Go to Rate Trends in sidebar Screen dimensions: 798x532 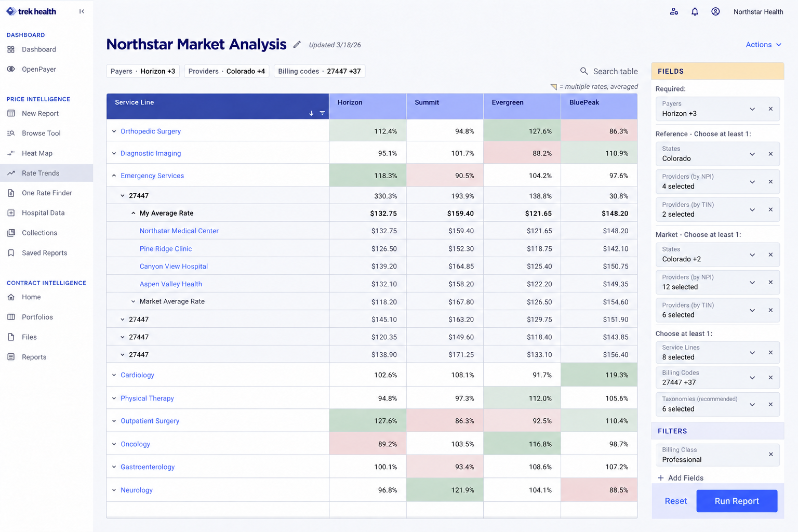46,173
